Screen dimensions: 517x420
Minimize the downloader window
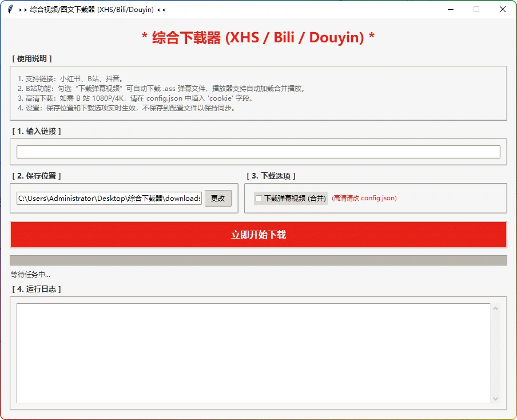[451, 9]
